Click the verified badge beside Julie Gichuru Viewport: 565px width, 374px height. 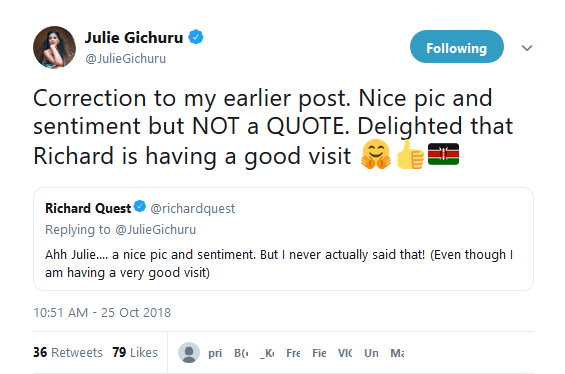(x=196, y=37)
